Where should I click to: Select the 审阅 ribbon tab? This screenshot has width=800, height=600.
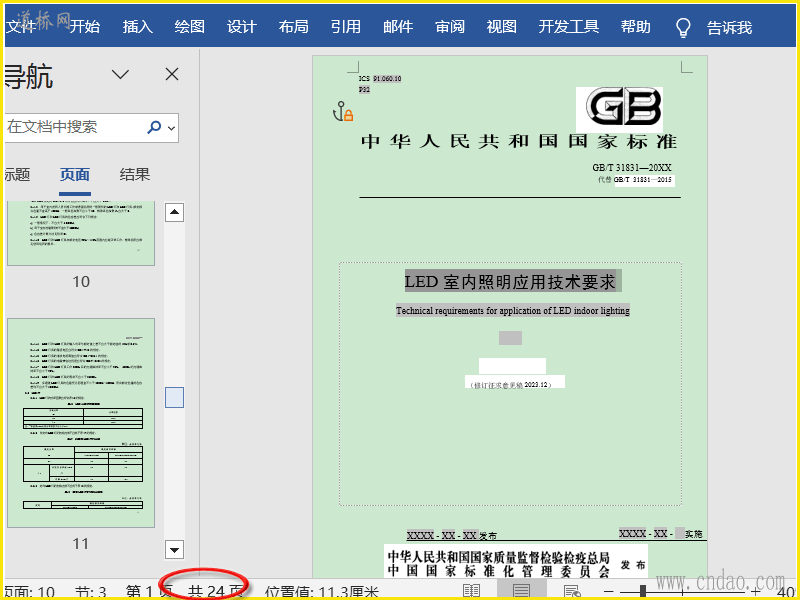tap(450, 27)
